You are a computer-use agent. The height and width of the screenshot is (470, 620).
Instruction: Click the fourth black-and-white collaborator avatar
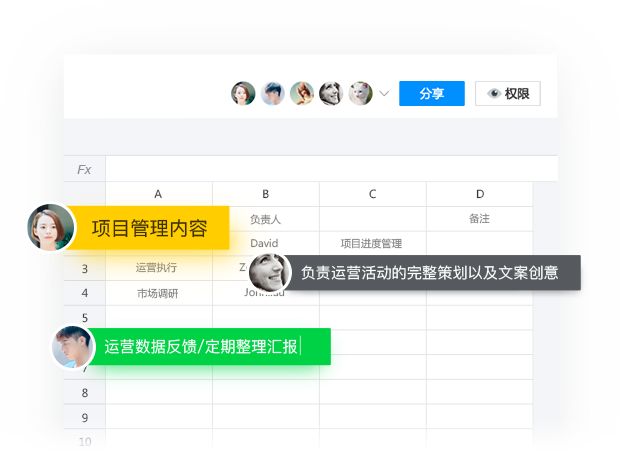331,94
